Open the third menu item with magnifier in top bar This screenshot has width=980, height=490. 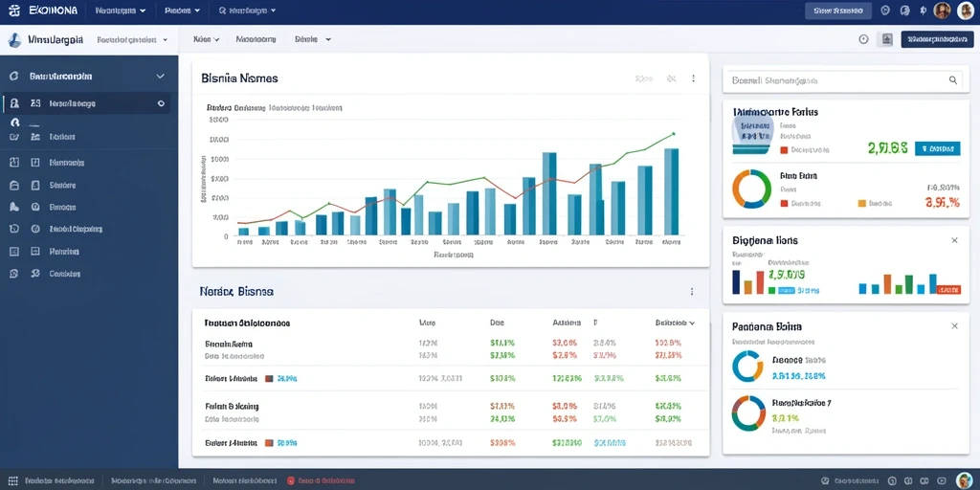coord(248,11)
